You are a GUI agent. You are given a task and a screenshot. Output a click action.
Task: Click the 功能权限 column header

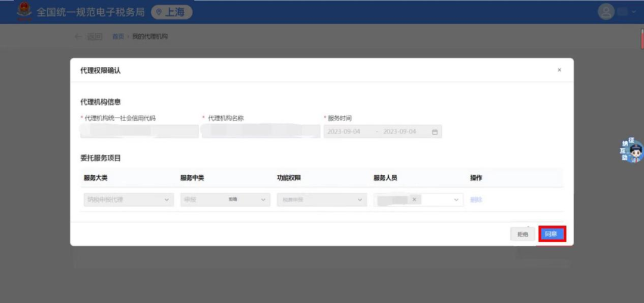289,178
